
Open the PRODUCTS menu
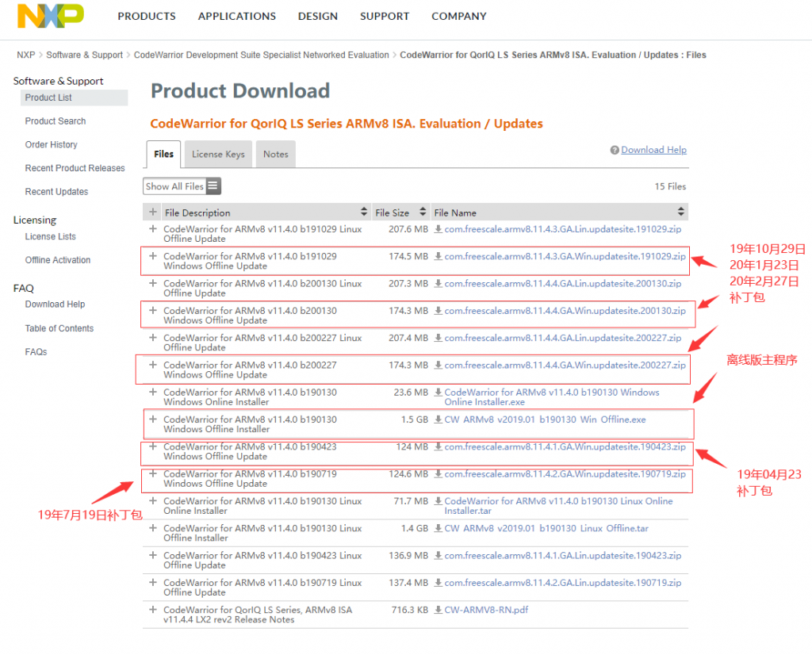click(147, 16)
